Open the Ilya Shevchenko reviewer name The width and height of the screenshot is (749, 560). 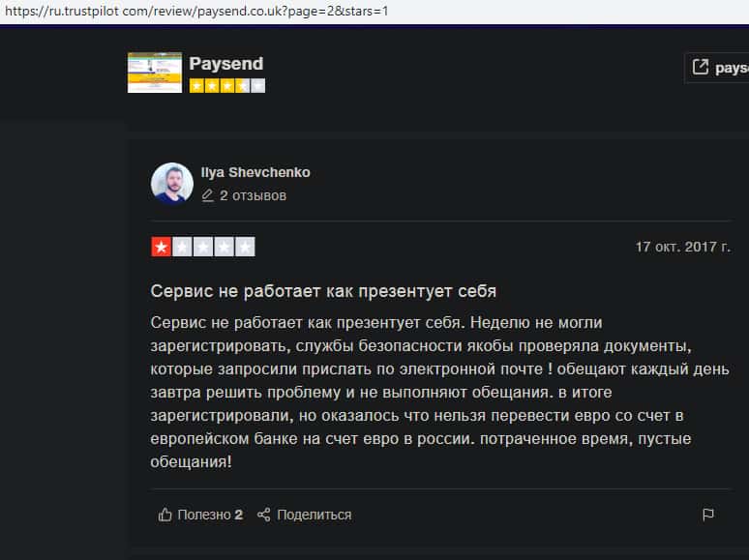click(255, 172)
